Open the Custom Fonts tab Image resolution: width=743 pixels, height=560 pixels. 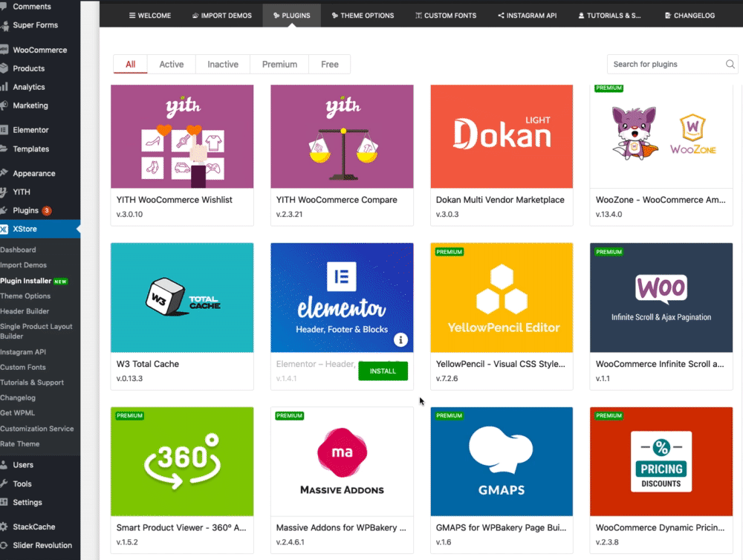pos(445,16)
